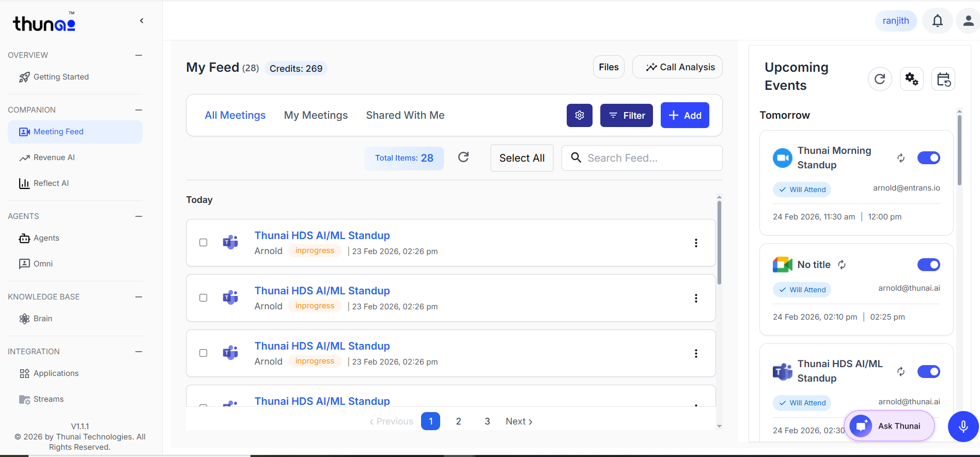Refresh the feed list icon
980x457 pixels.
click(x=463, y=157)
